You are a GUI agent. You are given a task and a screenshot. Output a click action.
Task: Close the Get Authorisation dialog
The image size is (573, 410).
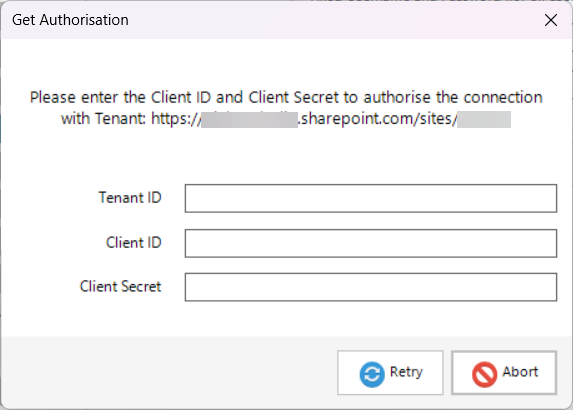[x=551, y=20]
